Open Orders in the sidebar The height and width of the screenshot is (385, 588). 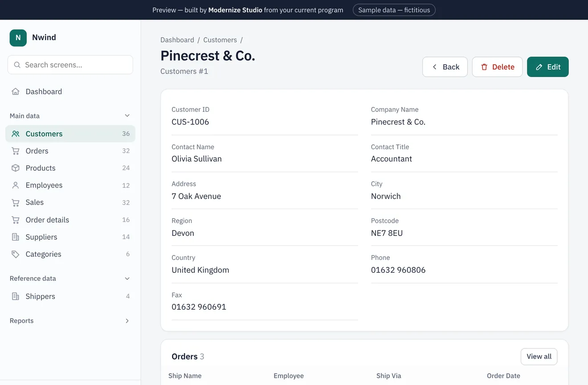70,151
